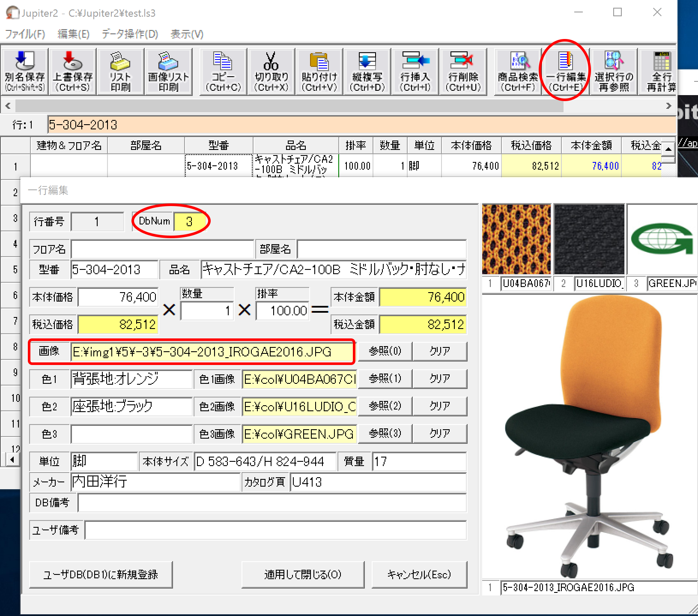The height and width of the screenshot is (616, 698).
Task: Click the orange mesh fabric swatch thumbnail
Action: [516, 239]
